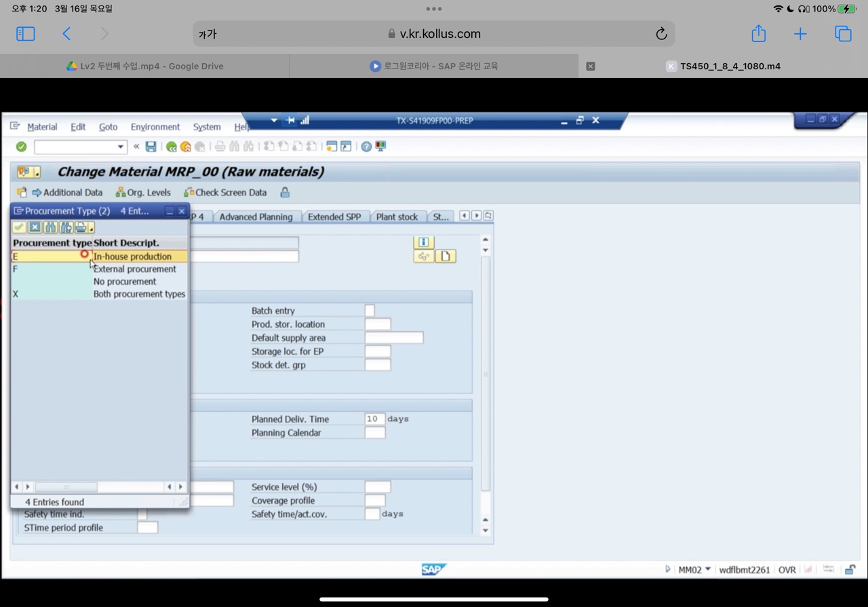
Task: Select the SAP 온라인 교육 browser tab
Action: (x=434, y=66)
